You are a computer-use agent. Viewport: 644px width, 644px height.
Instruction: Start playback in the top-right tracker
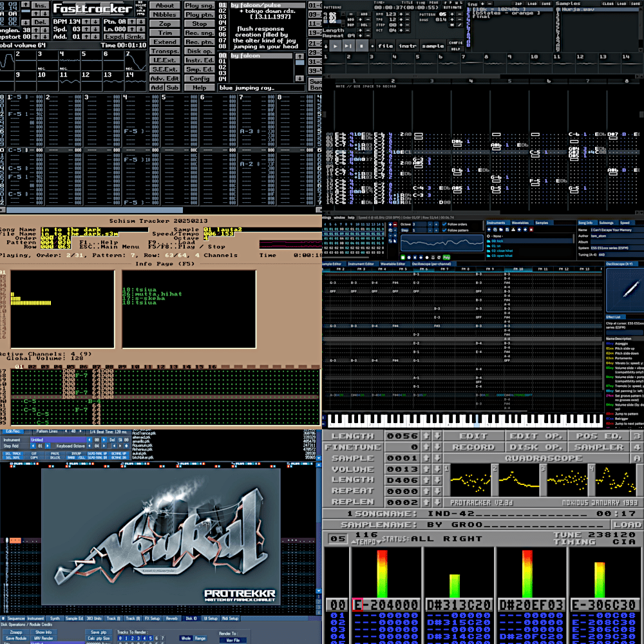(x=335, y=46)
